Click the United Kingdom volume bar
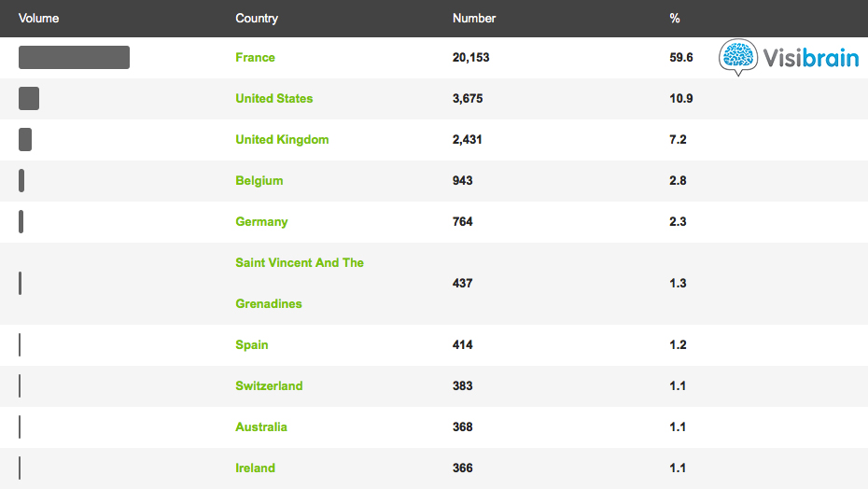The width and height of the screenshot is (868, 489). pyautogui.click(x=25, y=140)
